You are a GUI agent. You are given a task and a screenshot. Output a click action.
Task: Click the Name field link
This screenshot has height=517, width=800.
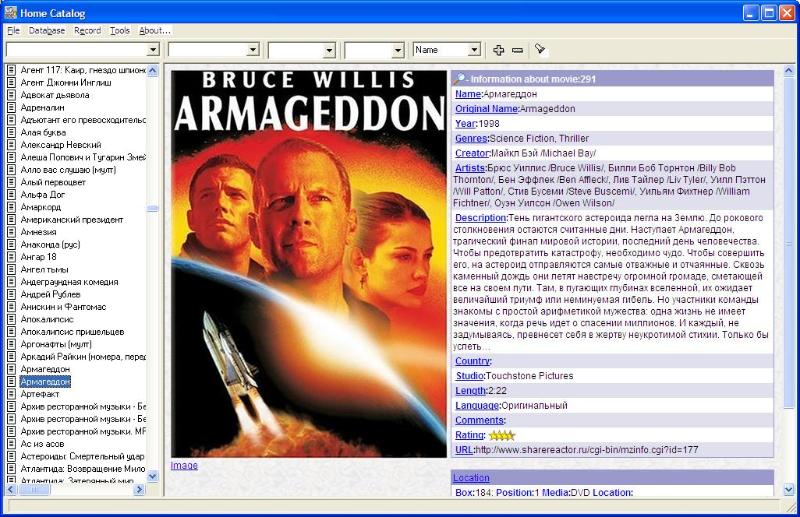point(468,94)
